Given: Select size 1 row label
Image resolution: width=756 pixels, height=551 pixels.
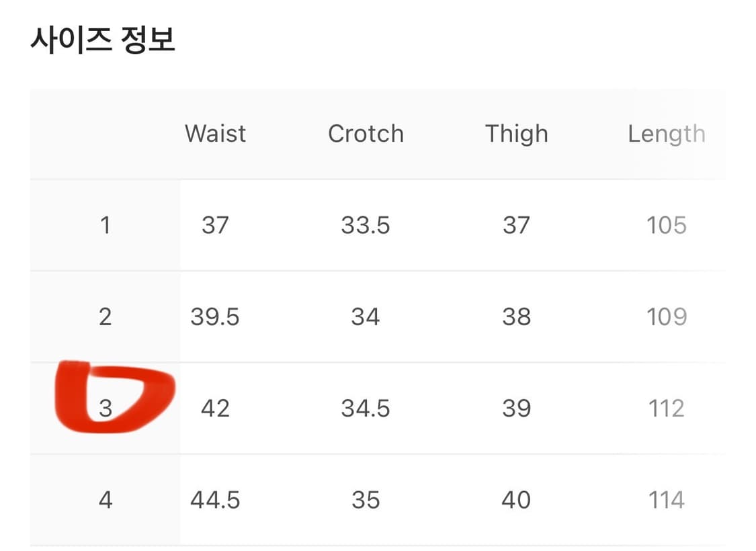Looking at the screenshot, I should click(x=105, y=225).
